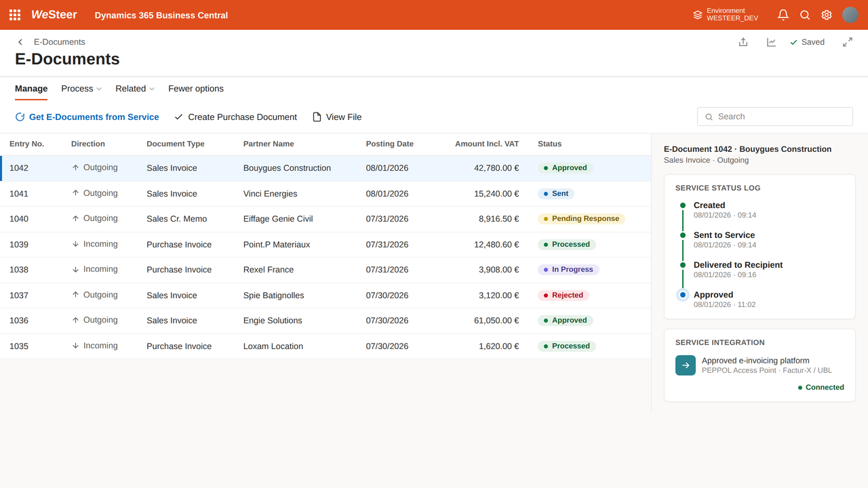The width and height of the screenshot is (868, 488).
Task: Go back with the back arrow
Action: [x=20, y=42]
